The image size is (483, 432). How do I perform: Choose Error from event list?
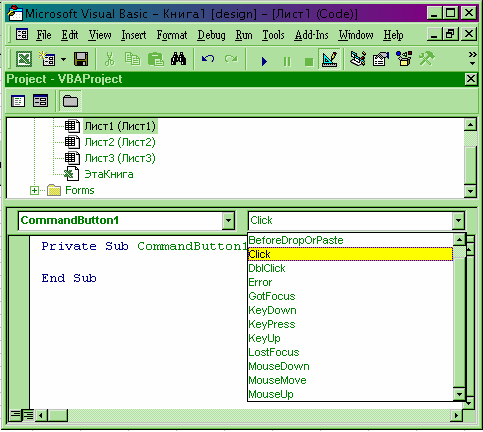tap(351, 282)
